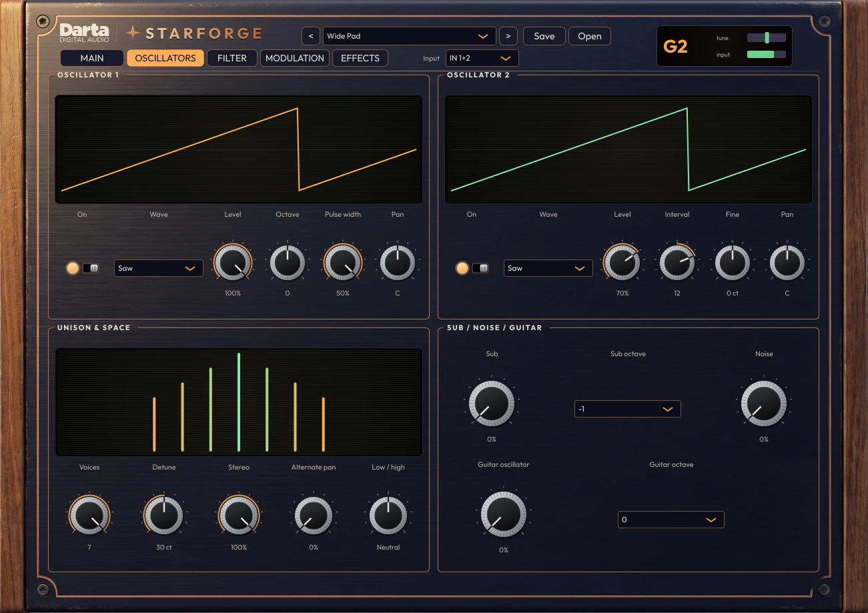Click the Open button
868x613 pixels.
pos(590,36)
